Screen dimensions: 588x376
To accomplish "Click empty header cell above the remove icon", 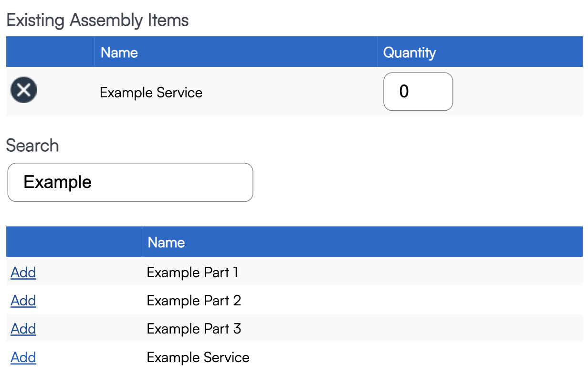I will 50,52.
